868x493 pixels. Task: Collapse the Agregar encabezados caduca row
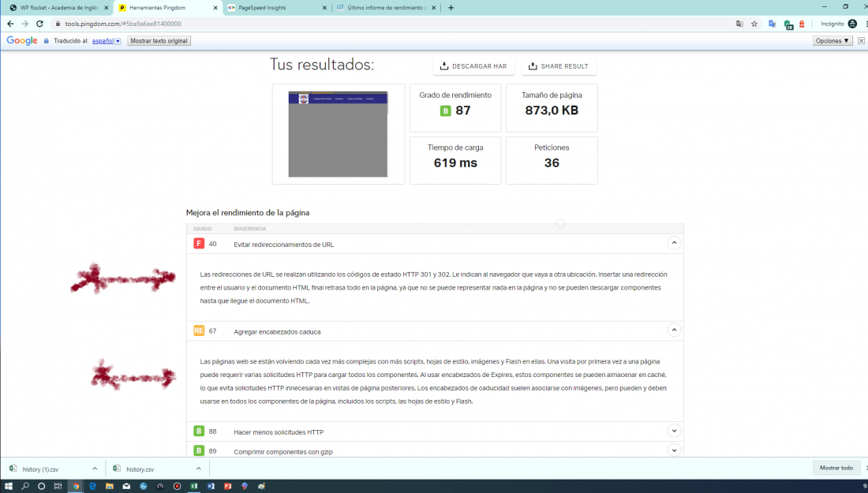point(674,331)
